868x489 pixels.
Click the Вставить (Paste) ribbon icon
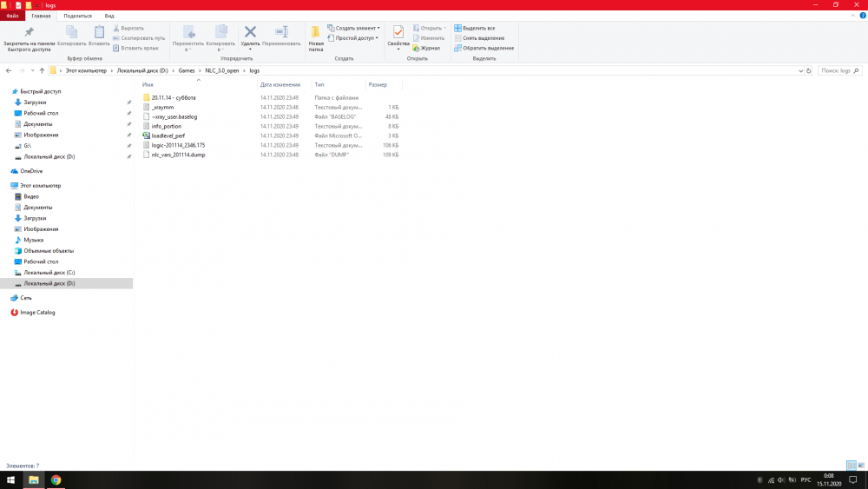(x=99, y=32)
